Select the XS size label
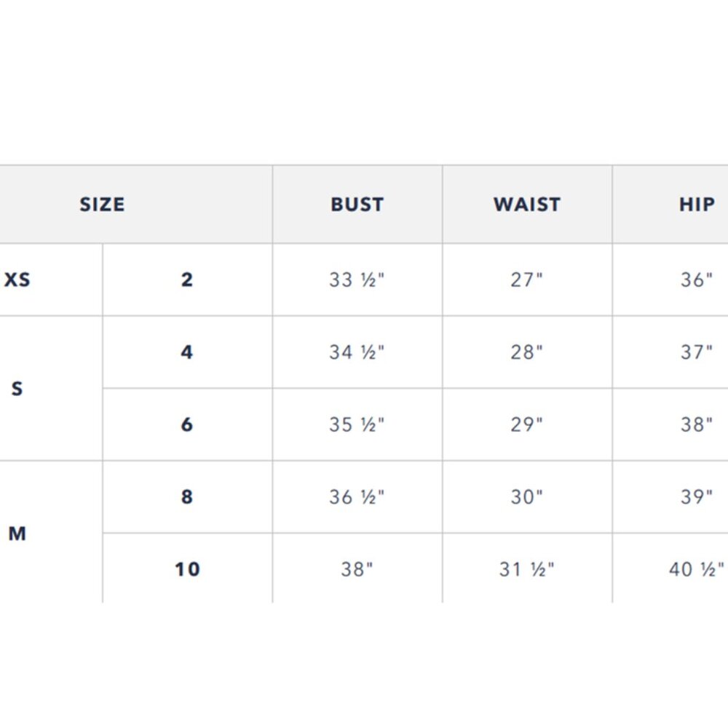 click(17, 280)
